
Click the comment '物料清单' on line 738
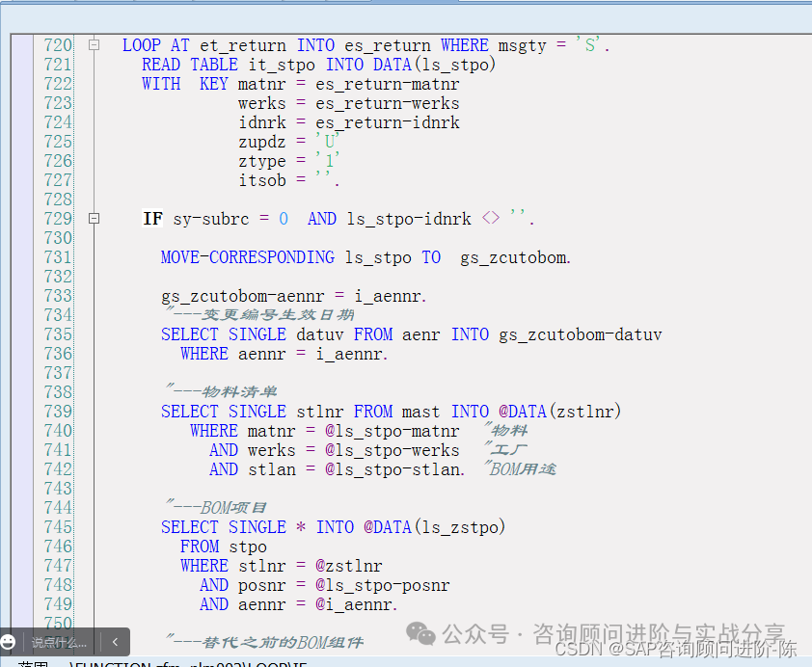click(x=239, y=392)
